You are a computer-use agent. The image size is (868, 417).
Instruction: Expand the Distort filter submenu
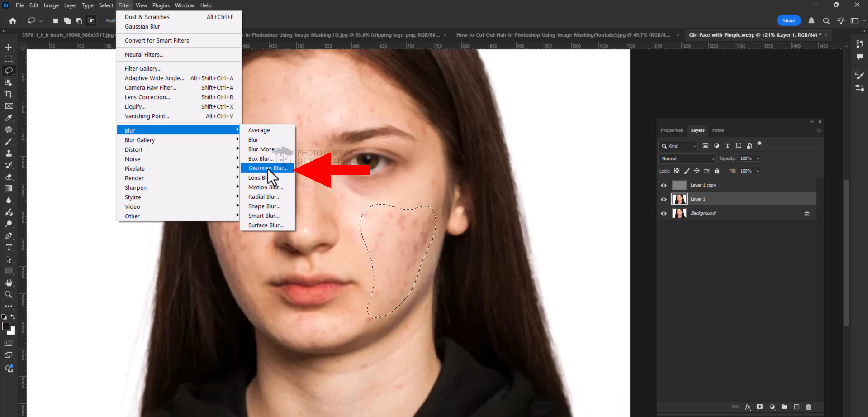pos(179,149)
